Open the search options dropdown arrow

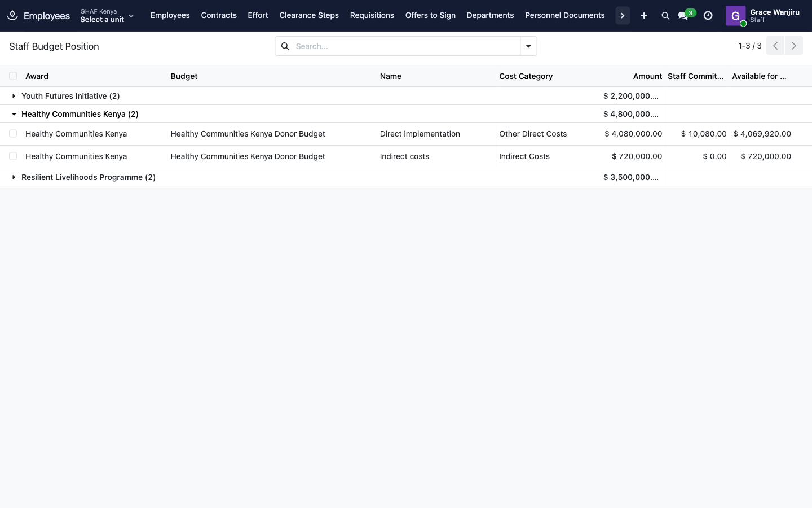click(528, 46)
